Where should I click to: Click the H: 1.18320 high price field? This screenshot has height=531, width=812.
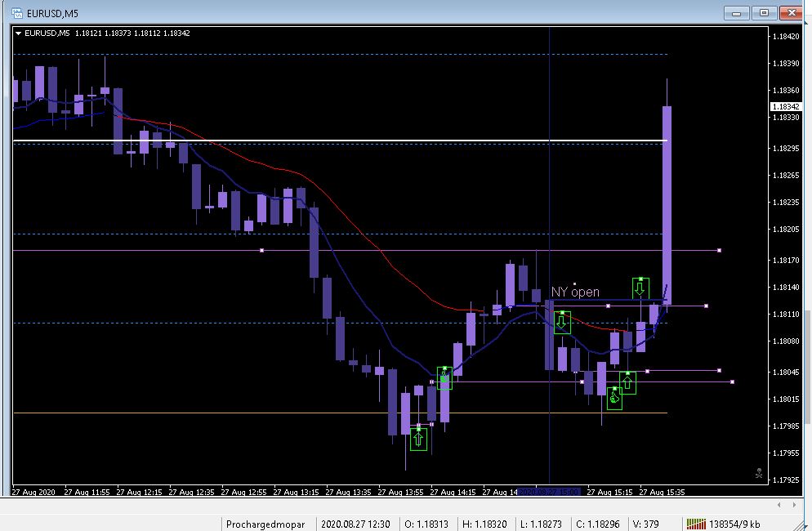(x=484, y=524)
